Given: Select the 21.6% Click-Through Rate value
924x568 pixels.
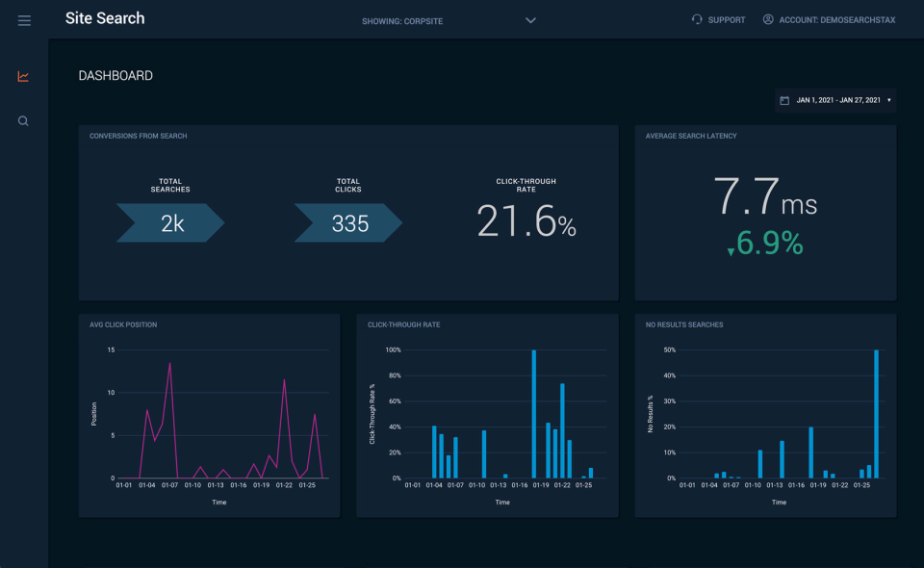Looking at the screenshot, I should click(x=526, y=222).
